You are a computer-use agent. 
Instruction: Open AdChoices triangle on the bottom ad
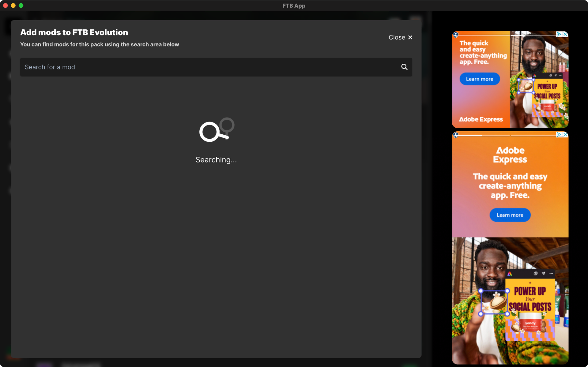coord(559,135)
